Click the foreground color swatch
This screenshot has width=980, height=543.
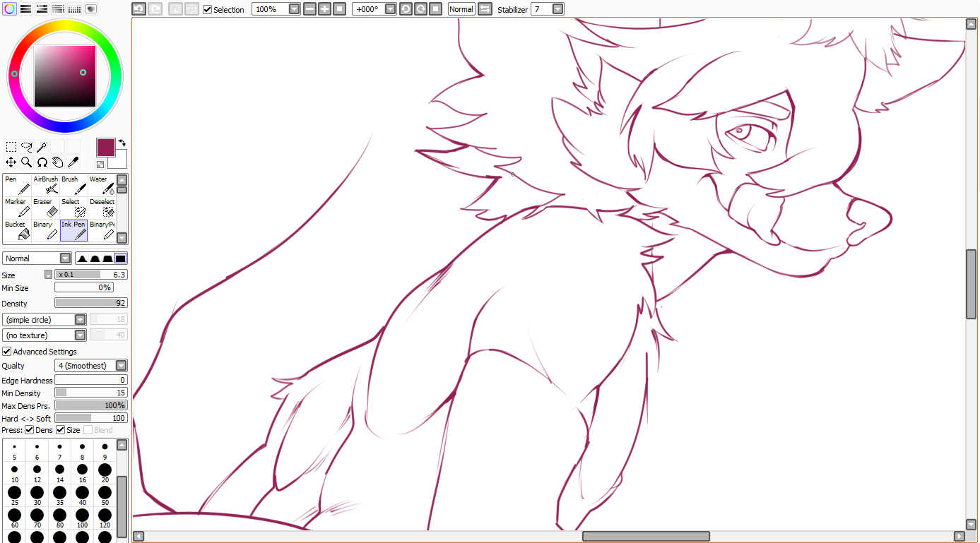click(105, 148)
